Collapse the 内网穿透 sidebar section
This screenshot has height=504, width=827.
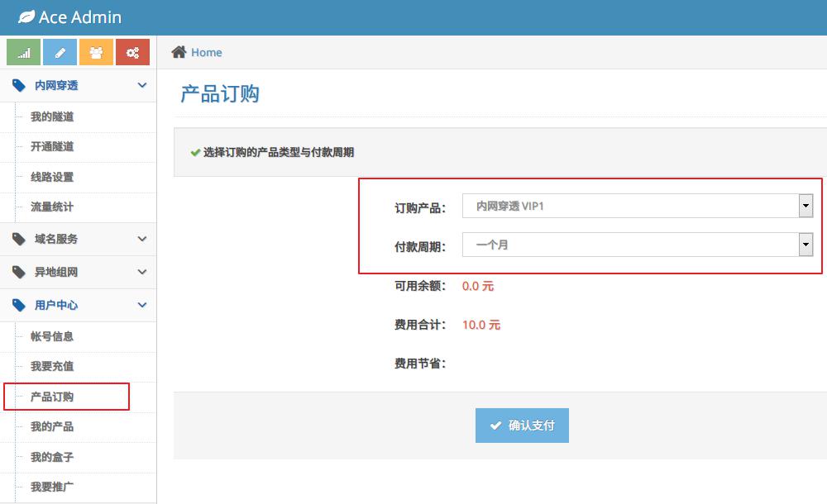click(141, 85)
